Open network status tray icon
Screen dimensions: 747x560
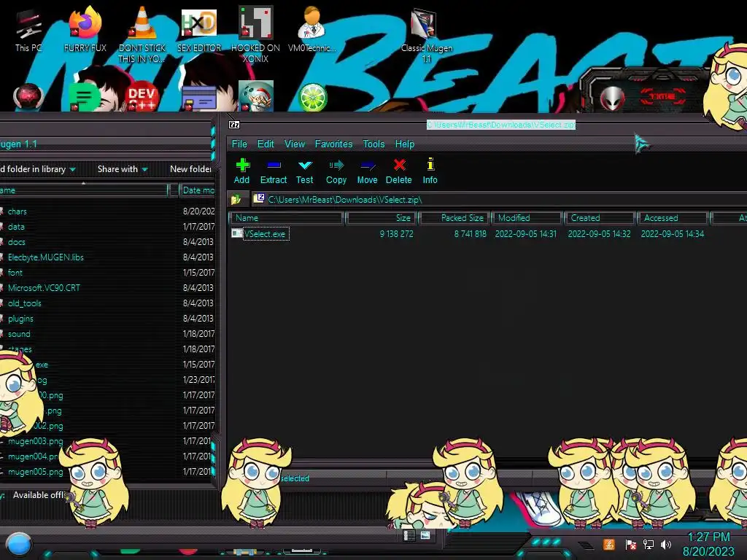point(649,544)
